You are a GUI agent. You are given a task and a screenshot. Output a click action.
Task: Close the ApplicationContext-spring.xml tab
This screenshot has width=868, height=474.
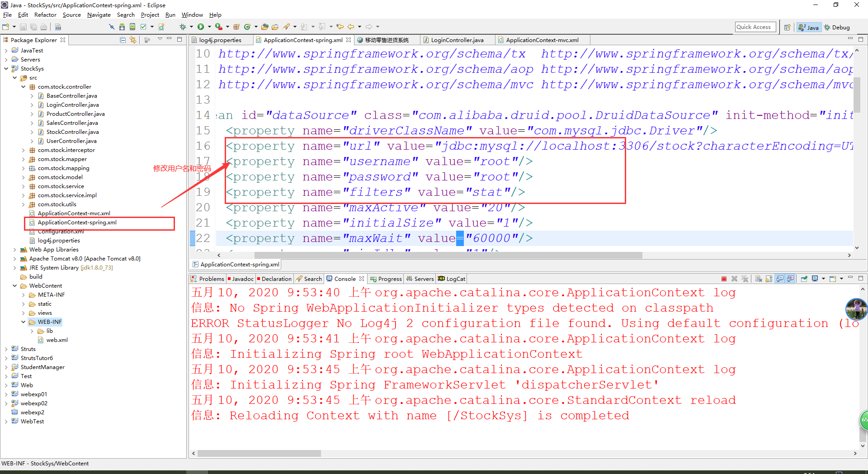349,40
